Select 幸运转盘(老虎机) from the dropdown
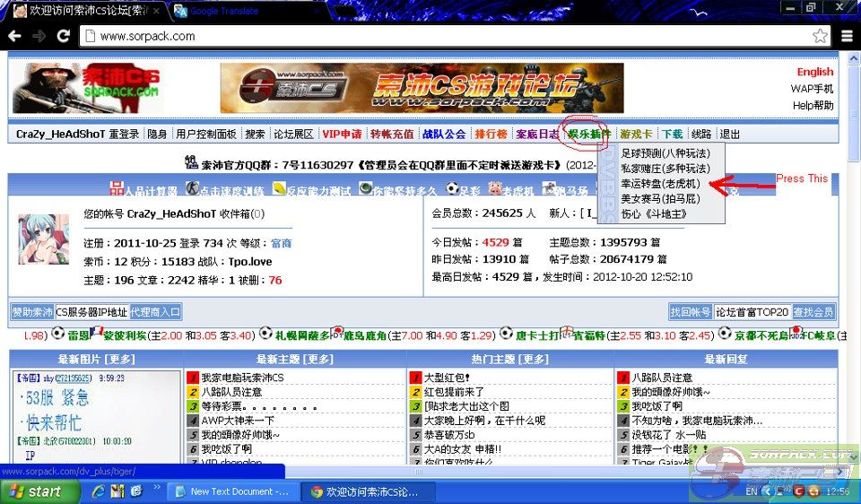861x504 pixels. pos(661,184)
